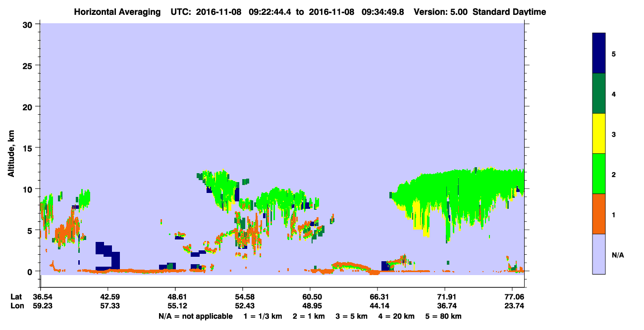
Task: Click the N/A = not applicable legend note
Action: click(196, 316)
